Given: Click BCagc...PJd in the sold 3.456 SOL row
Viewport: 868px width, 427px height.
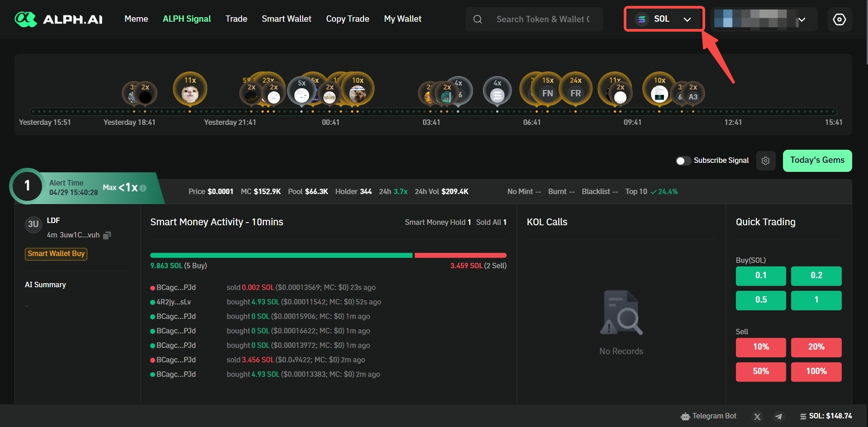Looking at the screenshot, I should (176, 360).
